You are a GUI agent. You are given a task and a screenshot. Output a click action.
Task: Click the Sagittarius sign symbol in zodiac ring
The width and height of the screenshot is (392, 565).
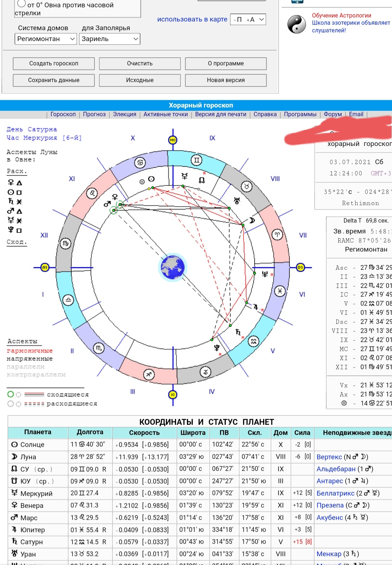149,374
